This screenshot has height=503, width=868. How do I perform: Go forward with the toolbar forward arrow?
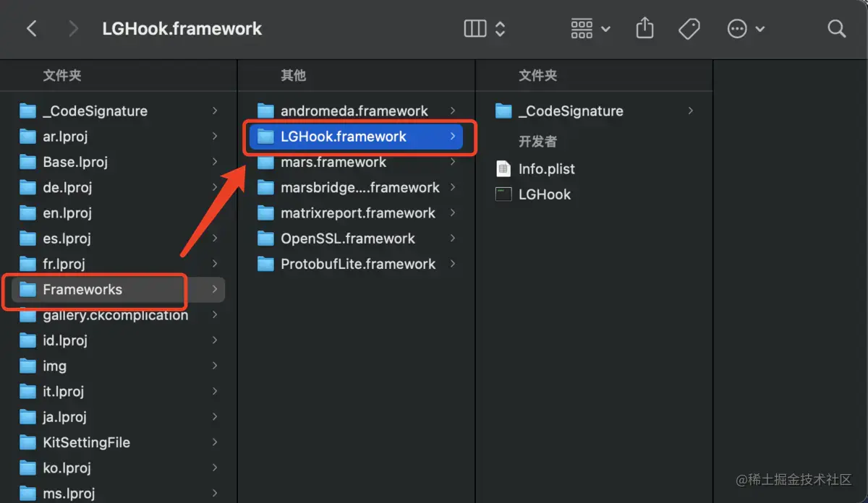pos(72,29)
